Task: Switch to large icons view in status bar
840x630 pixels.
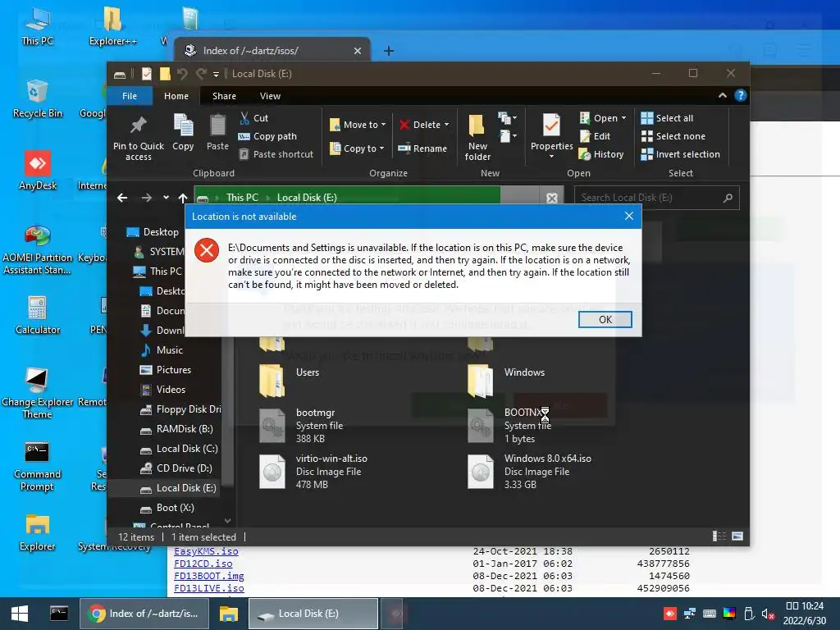Action: (x=737, y=536)
